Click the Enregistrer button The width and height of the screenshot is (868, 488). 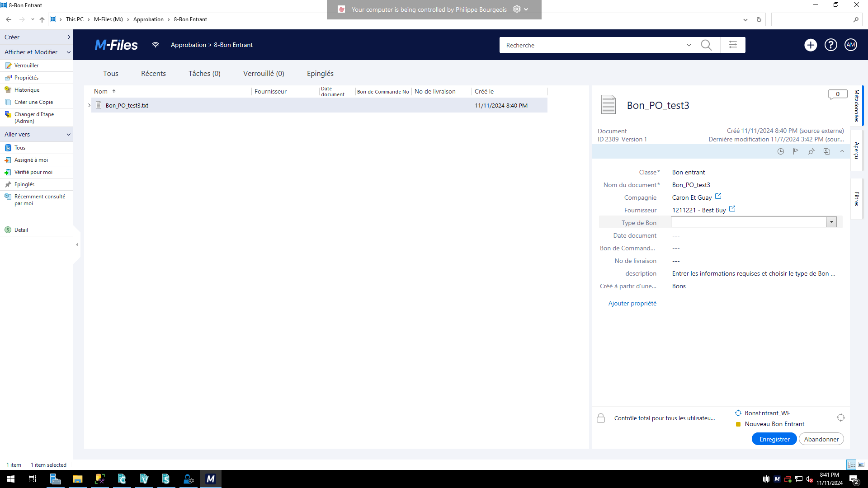[774, 439]
